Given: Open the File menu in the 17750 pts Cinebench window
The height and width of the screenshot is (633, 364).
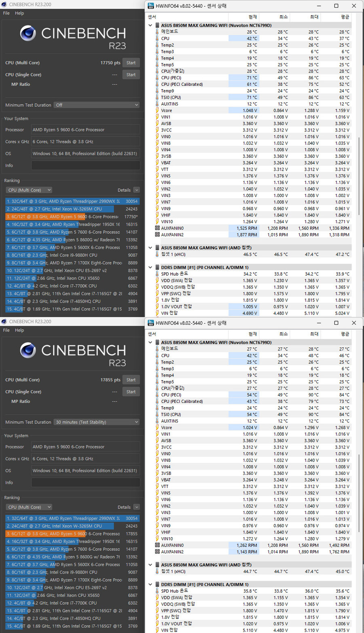Looking at the screenshot, I should click(6, 13).
